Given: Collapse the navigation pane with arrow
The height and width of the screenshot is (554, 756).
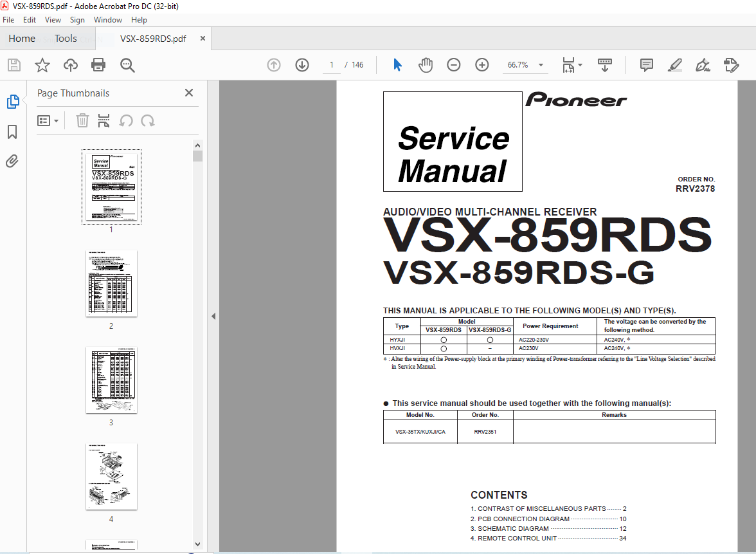Looking at the screenshot, I should pos(213,316).
